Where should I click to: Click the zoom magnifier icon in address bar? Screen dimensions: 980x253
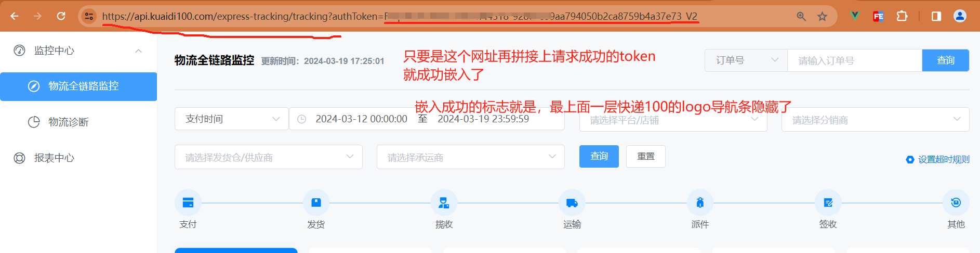tap(801, 17)
